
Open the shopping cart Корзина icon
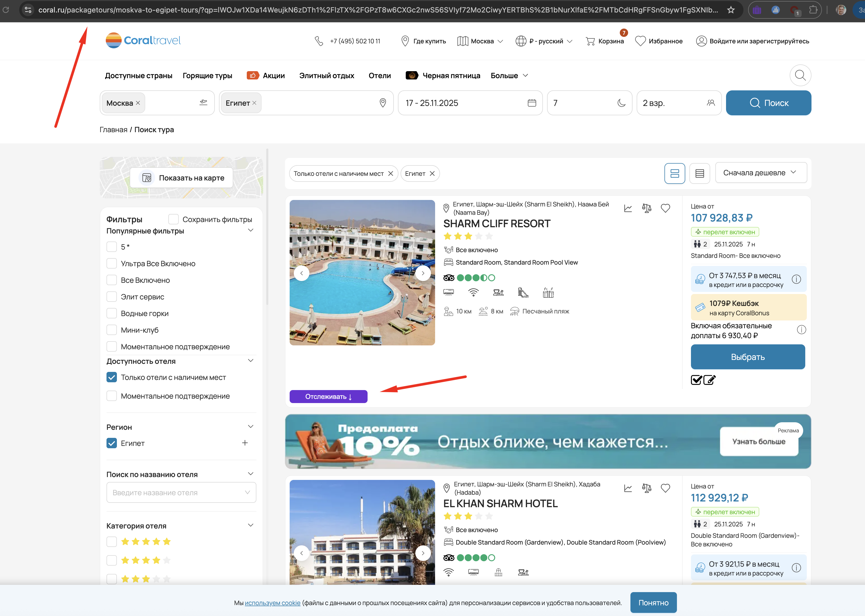pos(590,41)
